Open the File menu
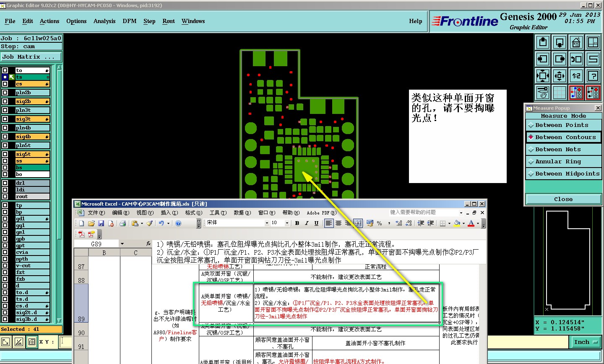 tap(10, 21)
